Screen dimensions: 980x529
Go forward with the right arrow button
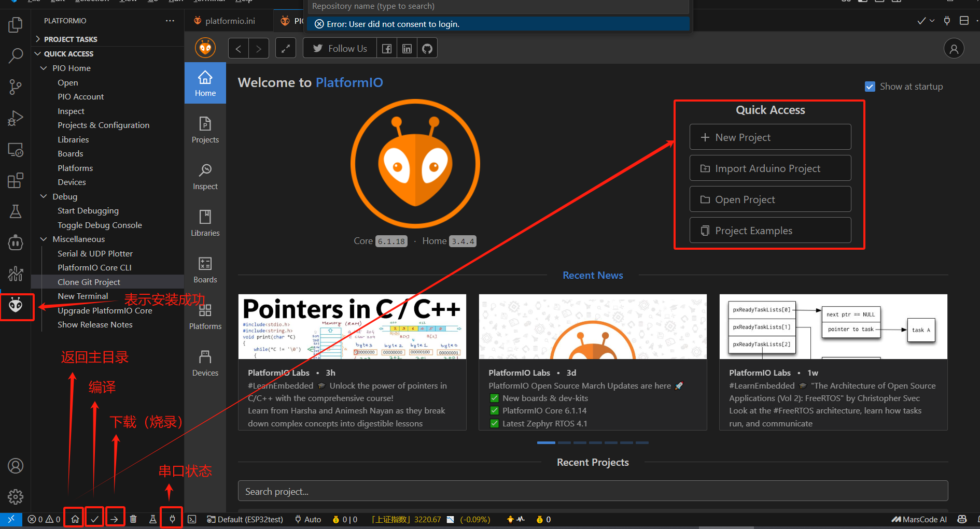(259, 49)
